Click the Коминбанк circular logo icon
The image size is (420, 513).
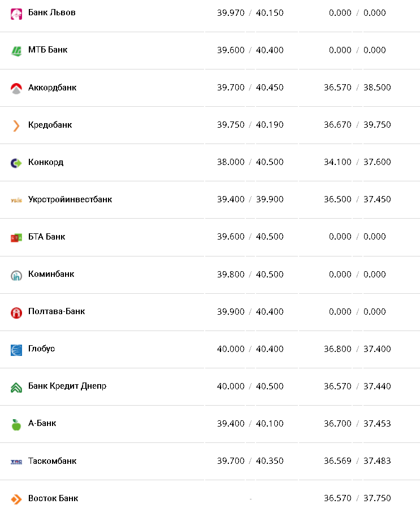[x=16, y=275]
